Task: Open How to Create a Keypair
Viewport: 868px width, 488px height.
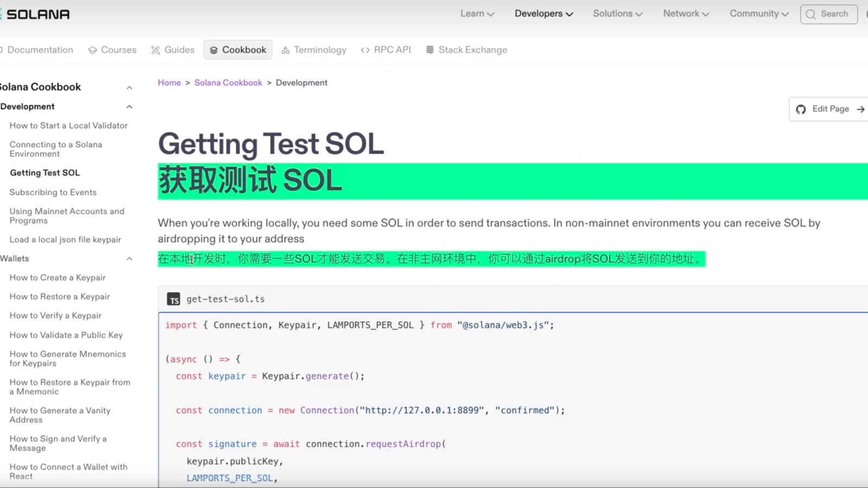Action: click(x=58, y=277)
